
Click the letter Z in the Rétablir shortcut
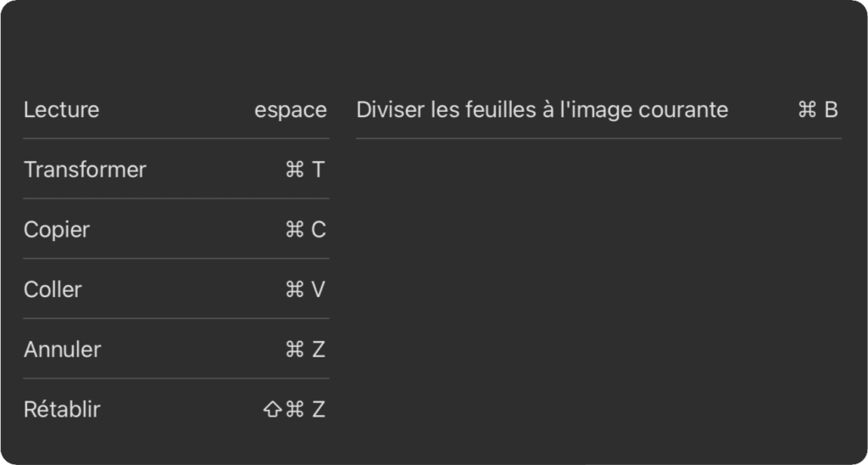319,410
